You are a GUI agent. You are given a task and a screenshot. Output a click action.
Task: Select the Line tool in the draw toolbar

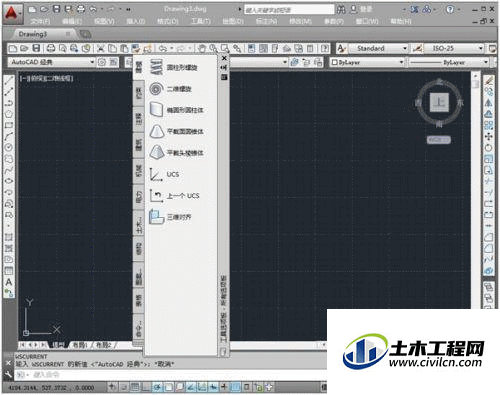(x=9, y=80)
